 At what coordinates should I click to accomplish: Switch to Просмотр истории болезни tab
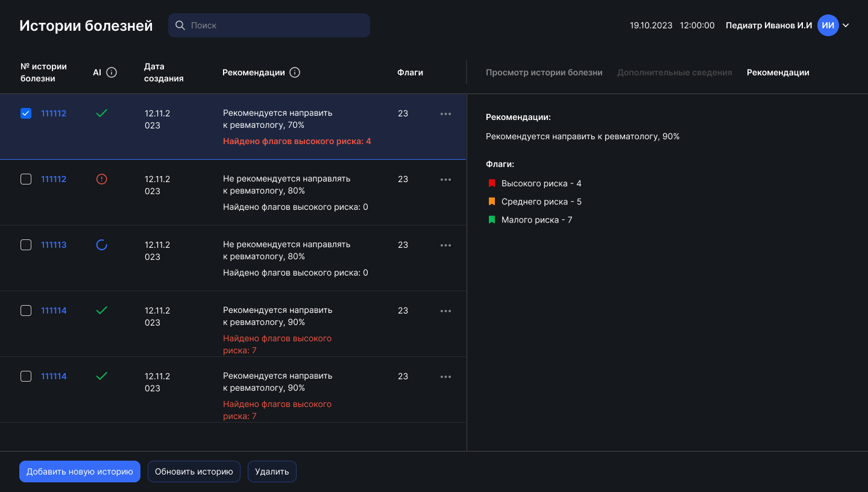[x=544, y=72]
